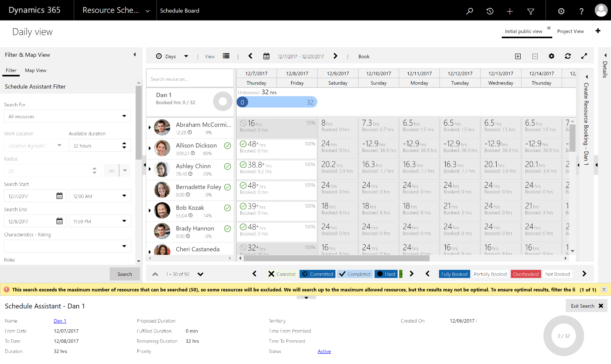Switch to full screen board view
The width and height of the screenshot is (611, 364).
584,56
